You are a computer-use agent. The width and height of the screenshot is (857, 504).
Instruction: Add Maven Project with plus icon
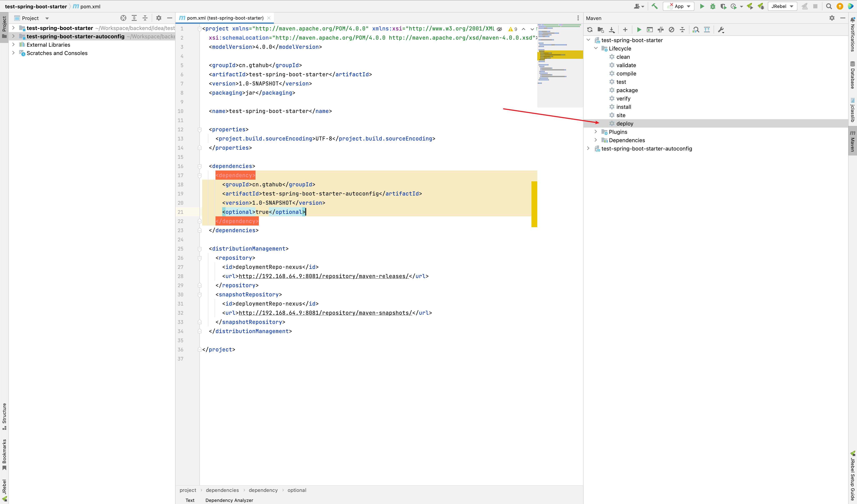(x=625, y=30)
